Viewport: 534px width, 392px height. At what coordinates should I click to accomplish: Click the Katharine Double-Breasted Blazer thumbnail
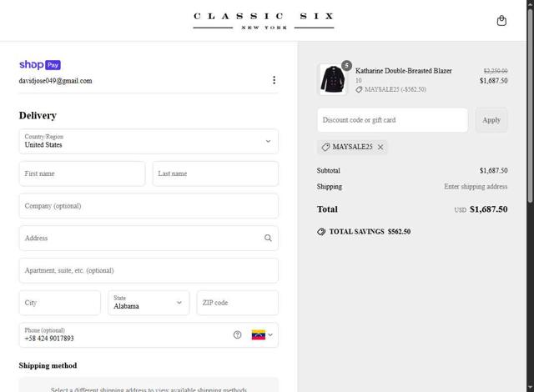tap(332, 79)
